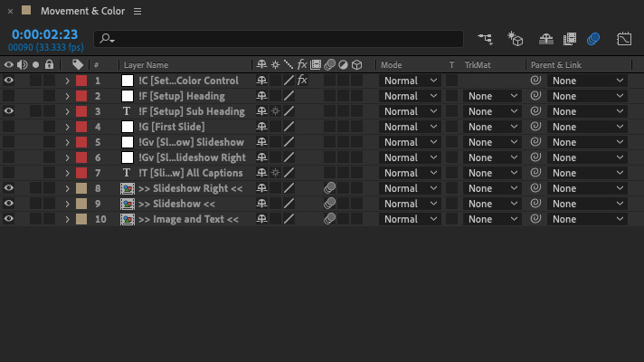644x362 pixels.
Task: Hide the Image and Text layer eye
Action: coord(9,219)
